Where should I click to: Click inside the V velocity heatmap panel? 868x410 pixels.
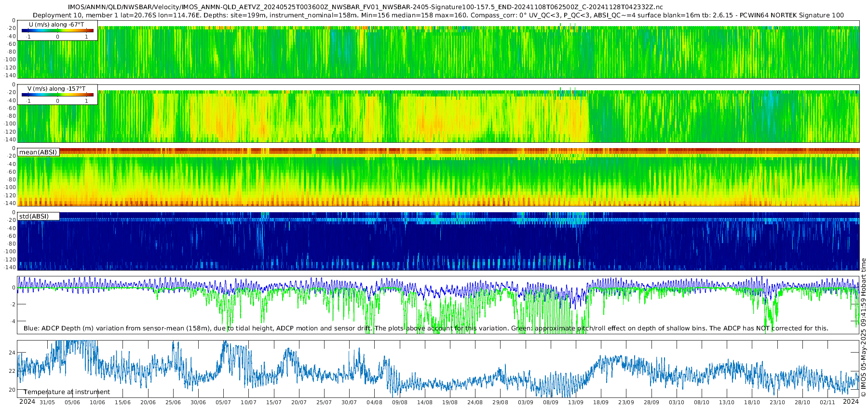click(x=438, y=113)
